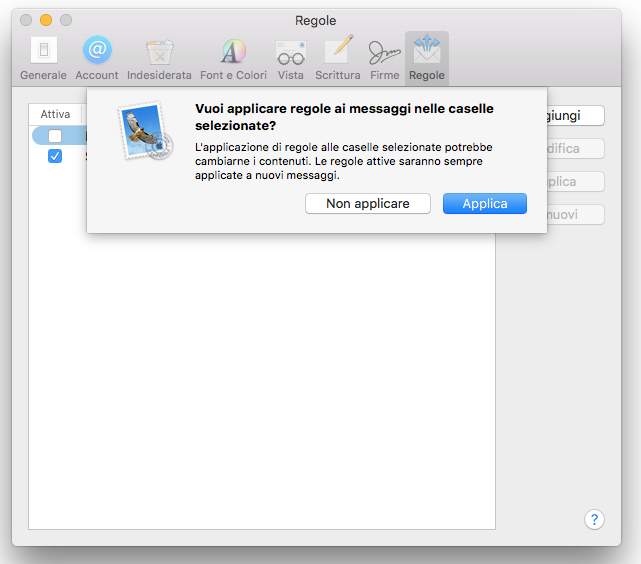Open the Font e Colori pane
This screenshot has height=564, width=641.
tap(233, 58)
